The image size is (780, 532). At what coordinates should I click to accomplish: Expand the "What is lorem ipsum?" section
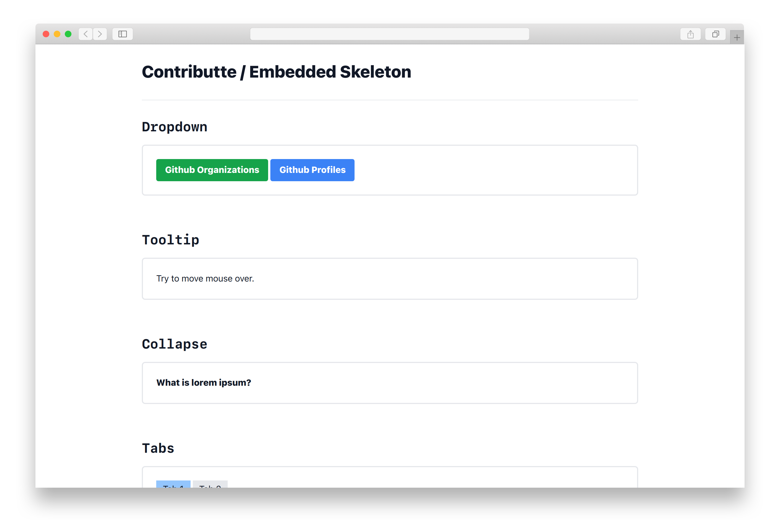click(x=203, y=383)
